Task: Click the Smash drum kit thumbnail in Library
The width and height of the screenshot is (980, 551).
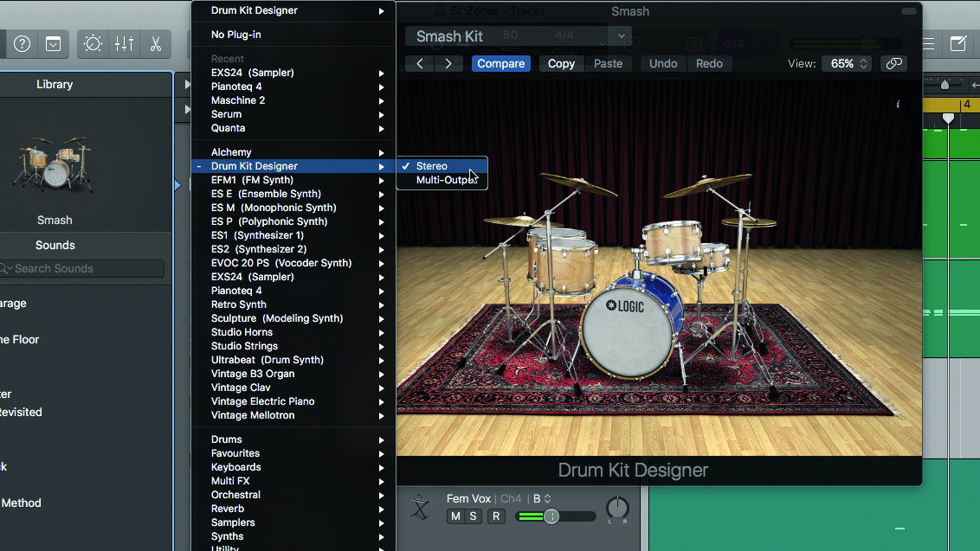Action: click(55, 163)
